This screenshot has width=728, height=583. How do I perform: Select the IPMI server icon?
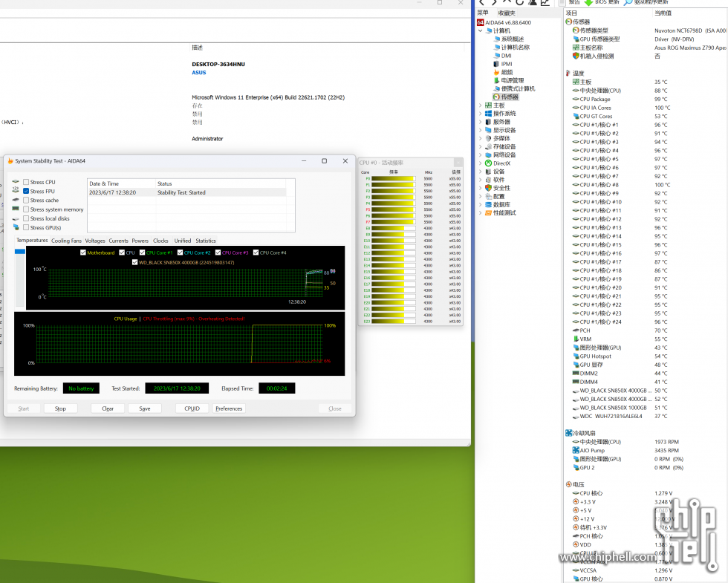(x=496, y=64)
